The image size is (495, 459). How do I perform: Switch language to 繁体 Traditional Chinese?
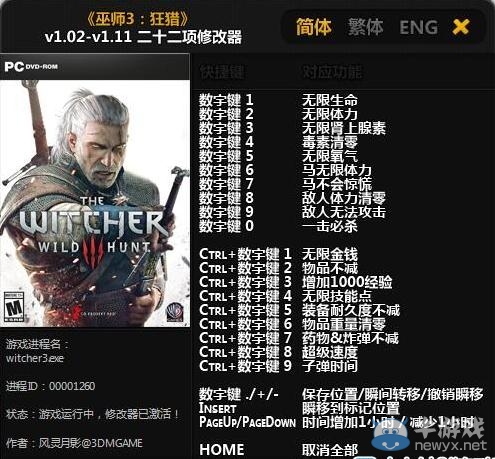[365, 27]
